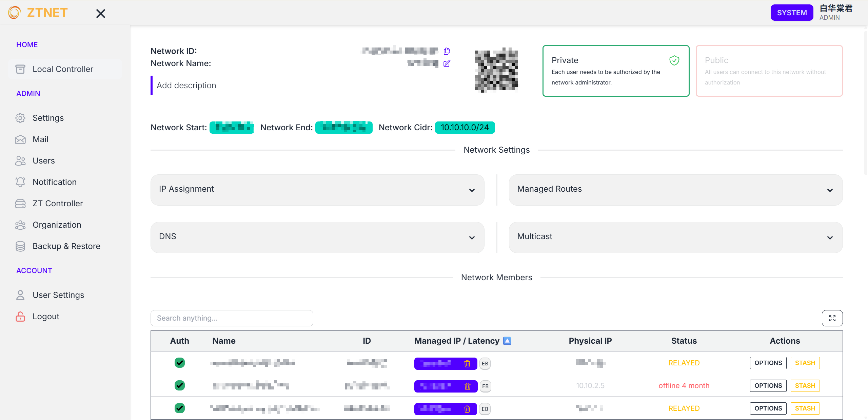The height and width of the screenshot is (420, 868).
Task: Delete managed IP in third member row
Action: [467, 409]
